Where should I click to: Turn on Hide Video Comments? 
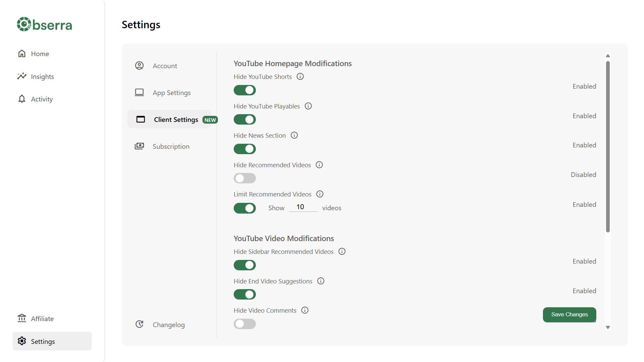(244, 324)
